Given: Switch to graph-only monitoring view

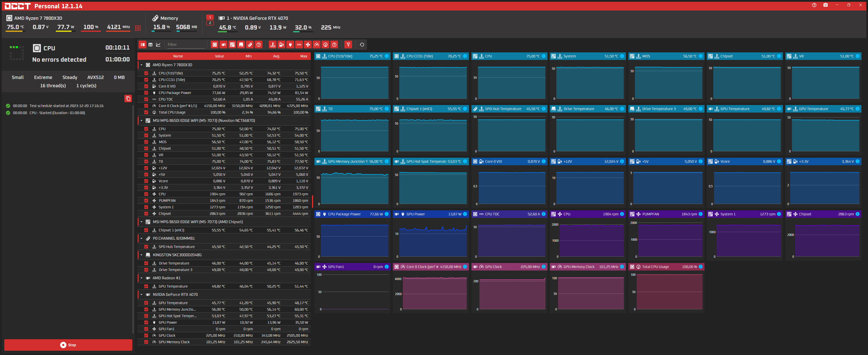Looking at the screenshot, I should click(x=158, y=44).
